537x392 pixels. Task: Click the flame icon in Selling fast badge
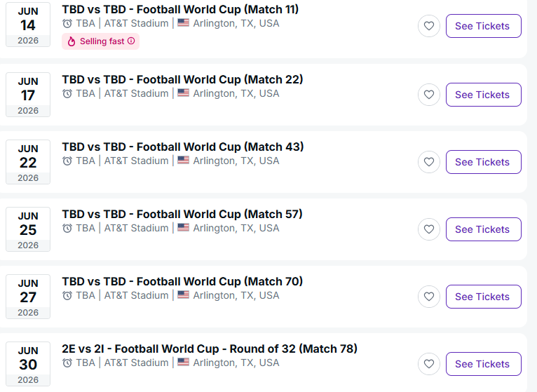(72, 41)
